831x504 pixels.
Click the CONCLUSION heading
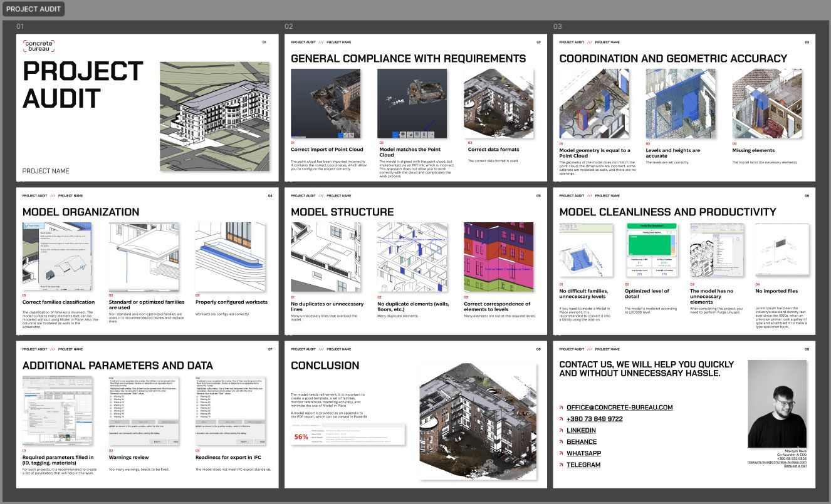point(325,365)
